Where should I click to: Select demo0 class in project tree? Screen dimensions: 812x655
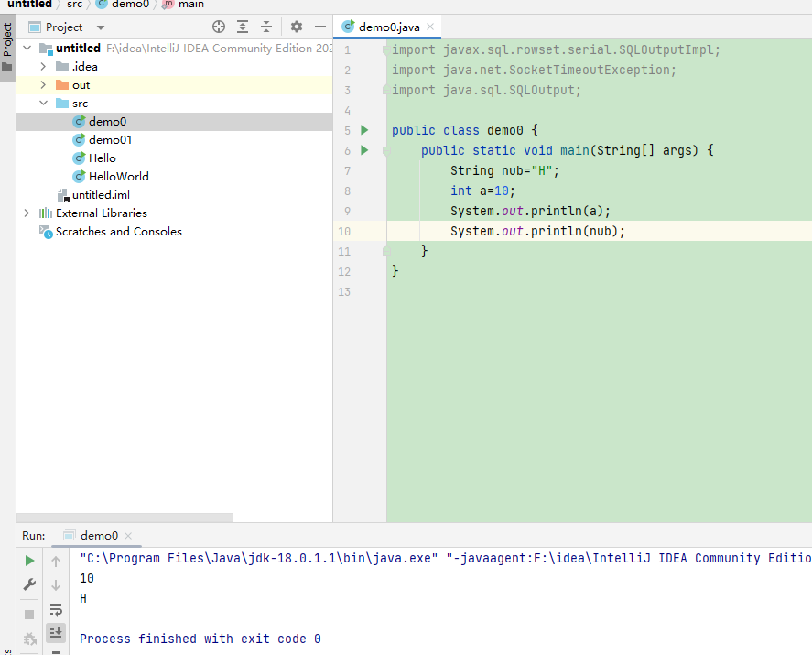pos(107,122)
